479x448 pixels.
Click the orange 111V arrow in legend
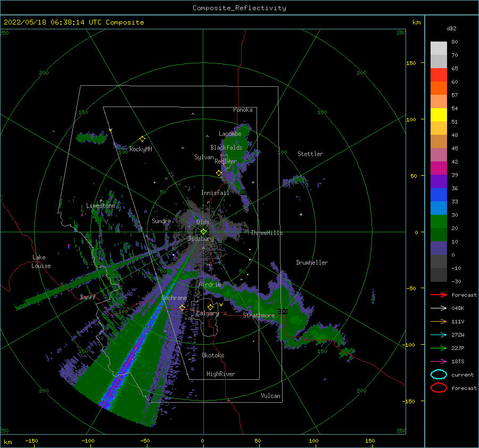[x=439, y=321]
